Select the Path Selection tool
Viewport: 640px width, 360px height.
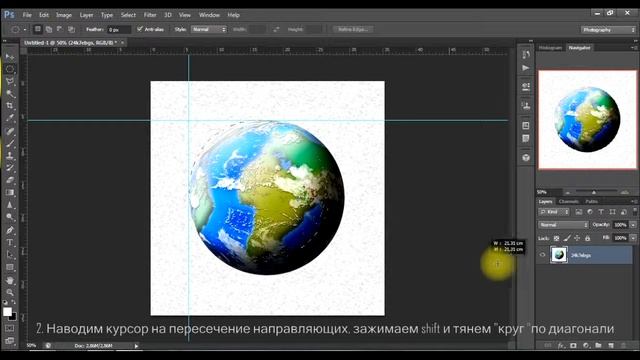(x=10, y=255)
